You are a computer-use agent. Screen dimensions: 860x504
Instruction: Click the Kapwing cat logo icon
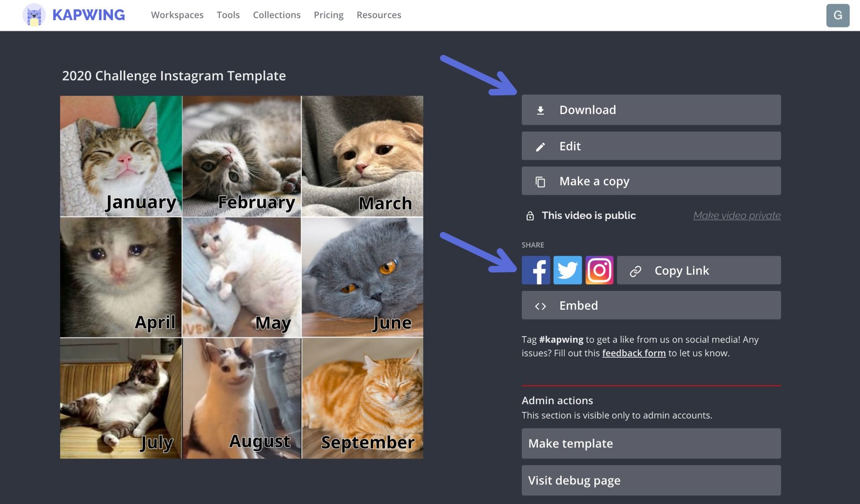pos(34,15)
